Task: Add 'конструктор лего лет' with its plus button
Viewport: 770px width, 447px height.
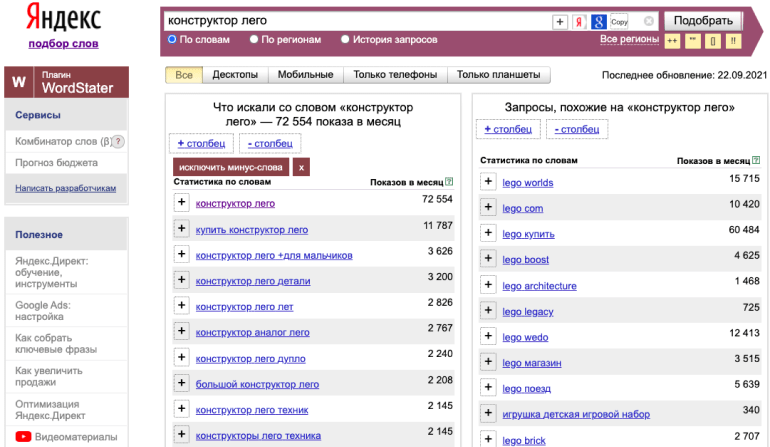Action: (182, 306)
